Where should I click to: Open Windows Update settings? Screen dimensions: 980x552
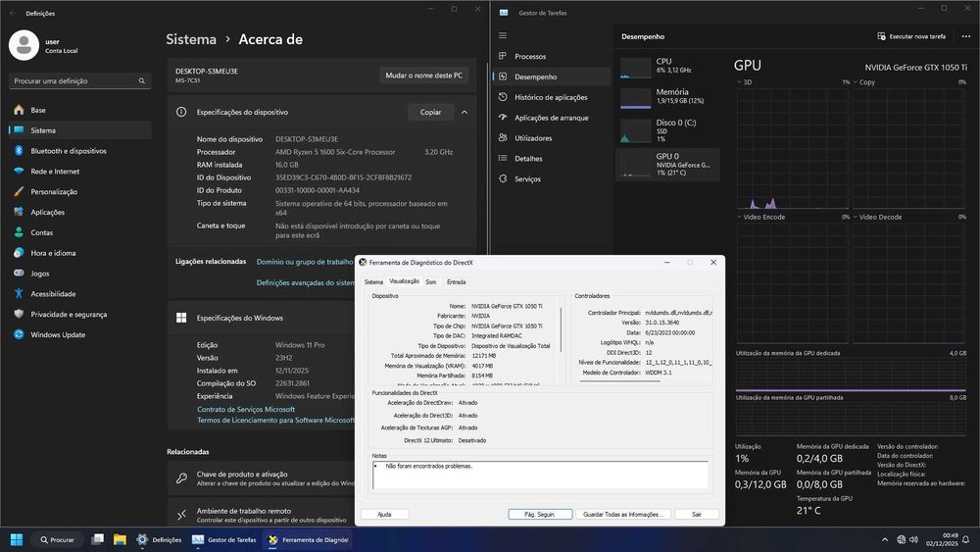pyautogui.click(x=80, y=334)
